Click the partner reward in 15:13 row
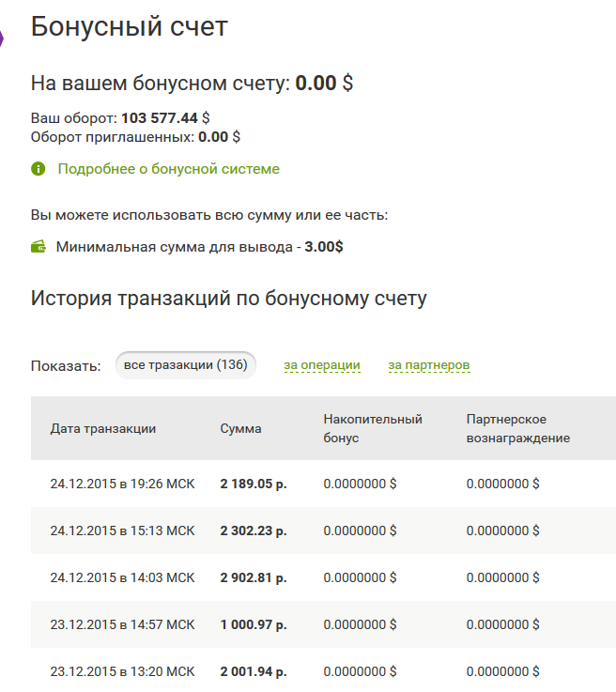Viewport: 616px width, 692px height. pos(502,531)
